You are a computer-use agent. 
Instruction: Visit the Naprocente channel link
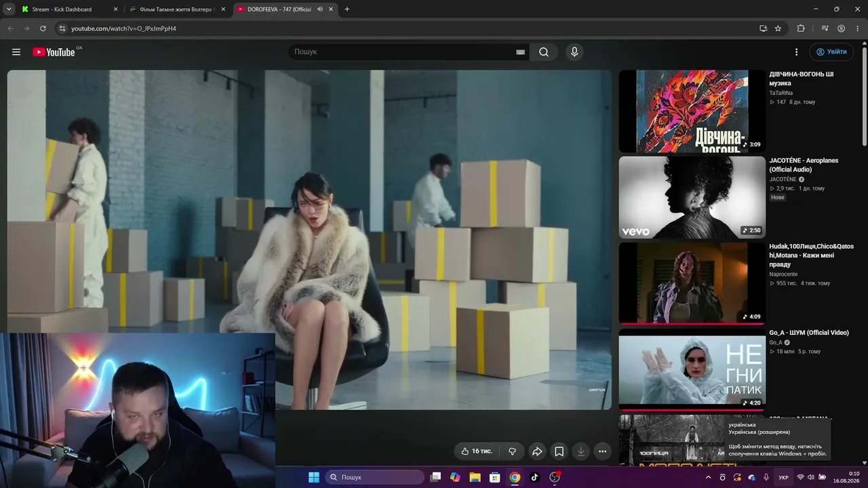(783, 274)
